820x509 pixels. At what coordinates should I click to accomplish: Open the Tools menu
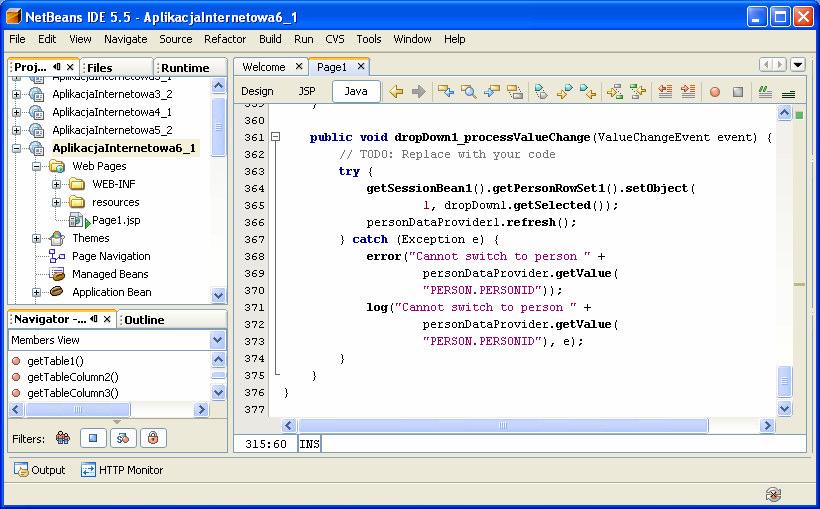(369, 39)
